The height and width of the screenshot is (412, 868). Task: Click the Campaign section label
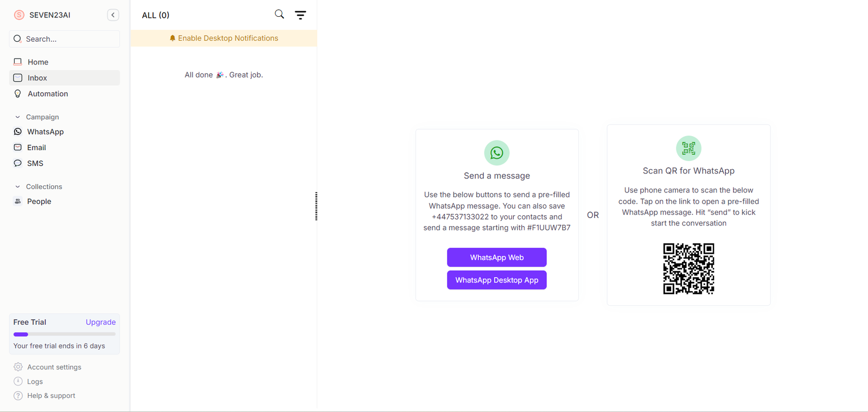click(x=42, y=117)
